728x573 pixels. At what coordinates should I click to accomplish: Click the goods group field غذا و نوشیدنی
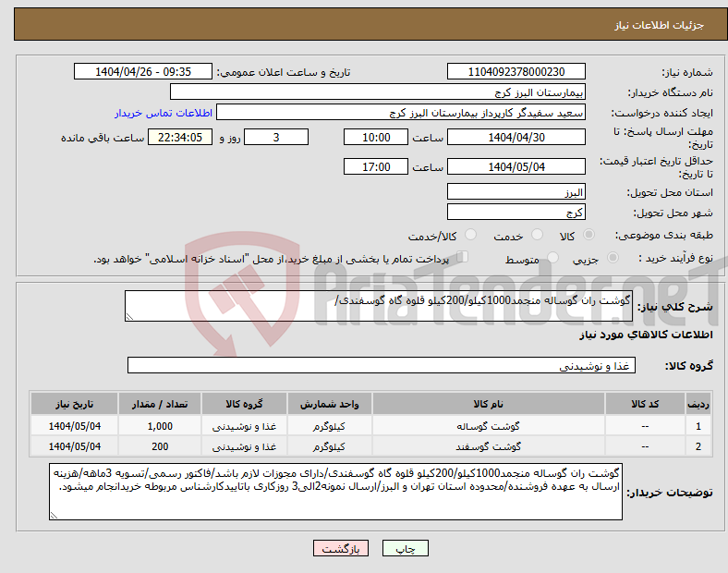[382, 365]
